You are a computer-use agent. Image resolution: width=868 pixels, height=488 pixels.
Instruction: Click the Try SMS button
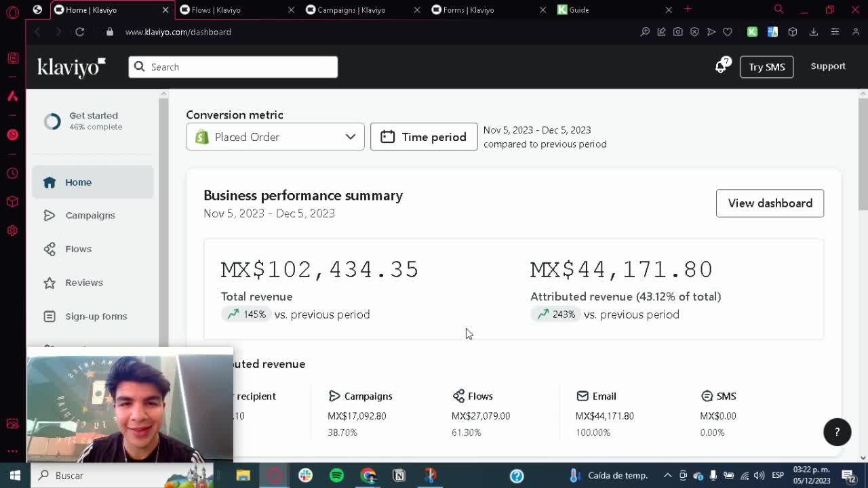point(766,66)
